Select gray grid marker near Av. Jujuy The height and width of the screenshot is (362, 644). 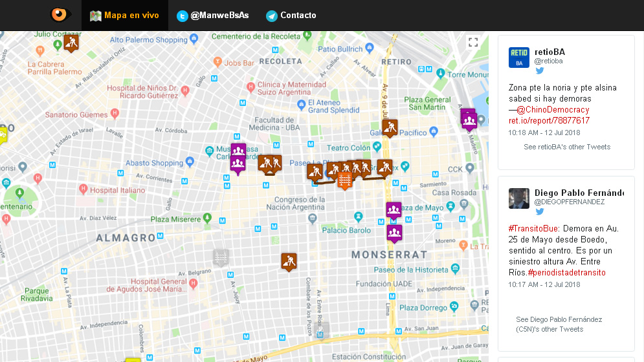pyautogui.click(x=221, y=257)
